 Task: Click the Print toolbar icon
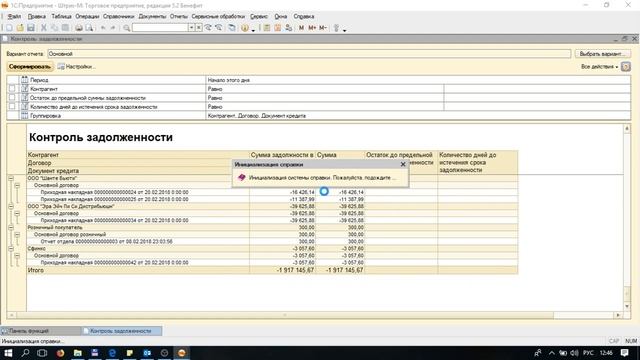79,28
